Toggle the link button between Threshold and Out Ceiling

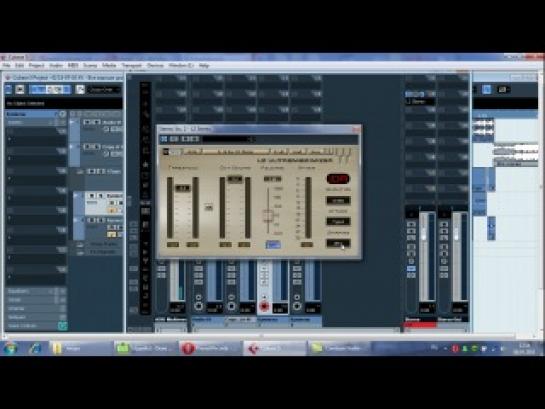pos(209,207)
